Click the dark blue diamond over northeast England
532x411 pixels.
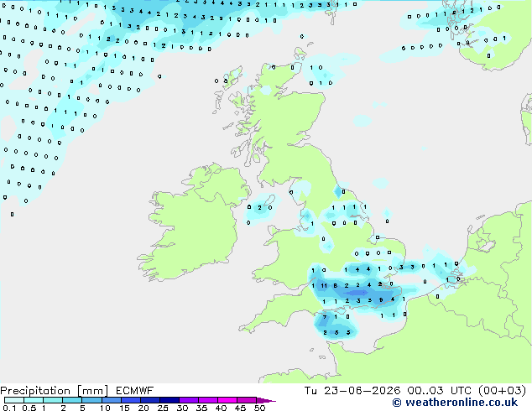point(338,192)
